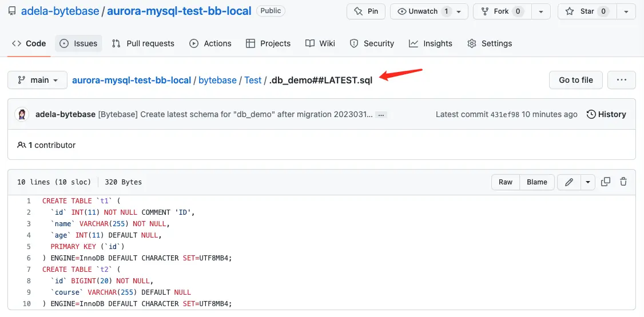
Task: Open the Issues tab
Action: (x=78, y=43)
